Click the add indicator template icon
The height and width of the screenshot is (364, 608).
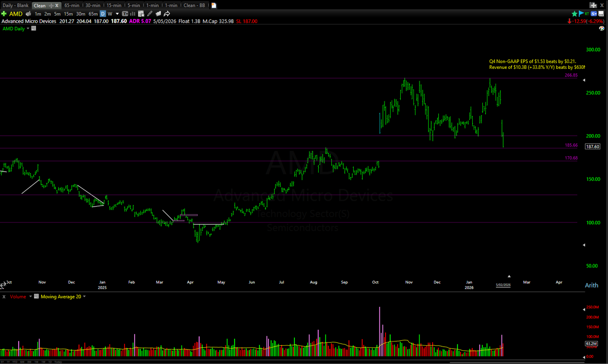[141, 14]
